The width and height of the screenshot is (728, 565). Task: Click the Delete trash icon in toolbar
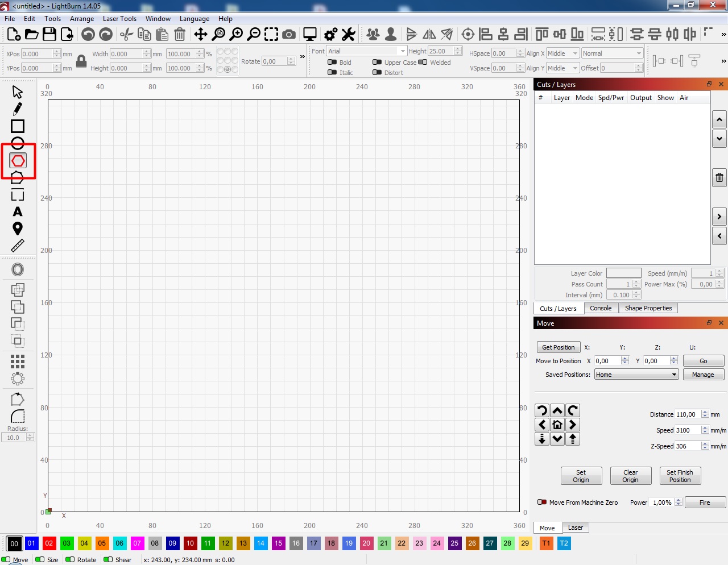tap(180, 35)
